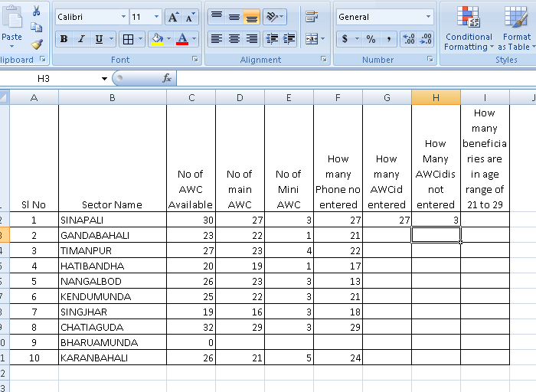Select the SINAPALI sector name cell
The height and width of the screenshot is (392, 536).
click(112, 220)
